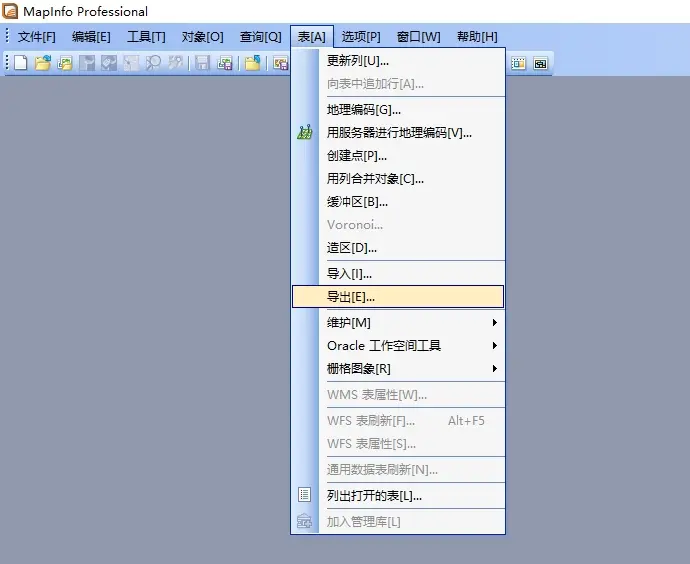The width and height of the screenshot is (690, 564).
Task: Click the Save Workspace icon beside gray disk
Action: [x=224, y=63]
